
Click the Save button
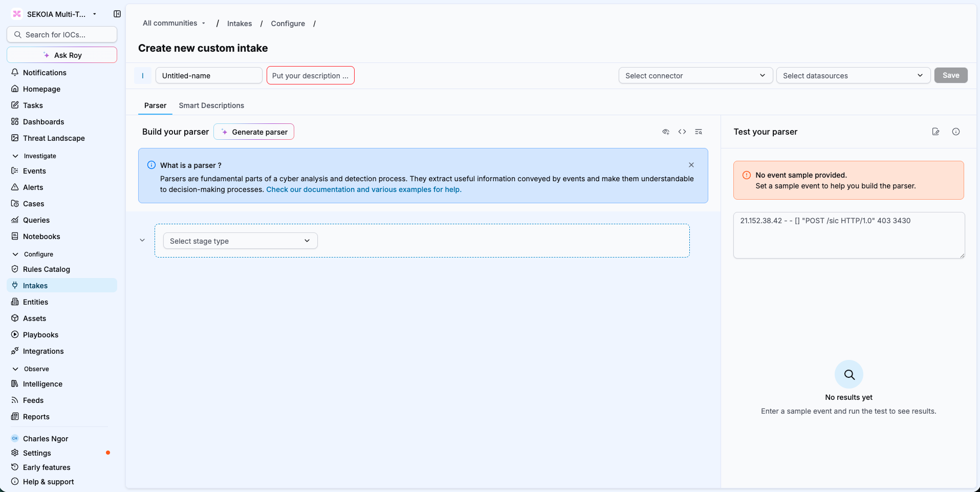[951, 75]
